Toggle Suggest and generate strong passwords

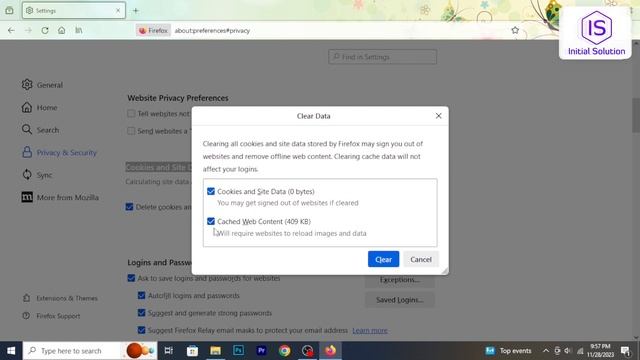coord(142,313)
